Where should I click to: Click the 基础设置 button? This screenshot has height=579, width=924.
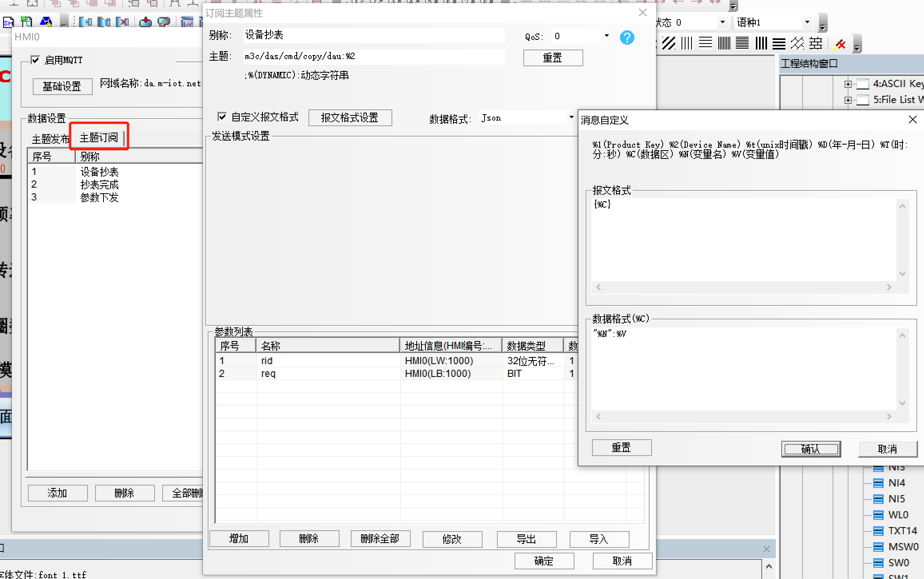pyautogui.click(x=62, y=86)
